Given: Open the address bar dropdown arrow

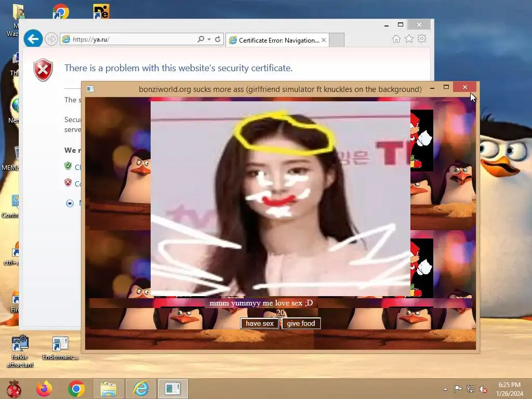Looking at the screenshot, I should point(209,39).
